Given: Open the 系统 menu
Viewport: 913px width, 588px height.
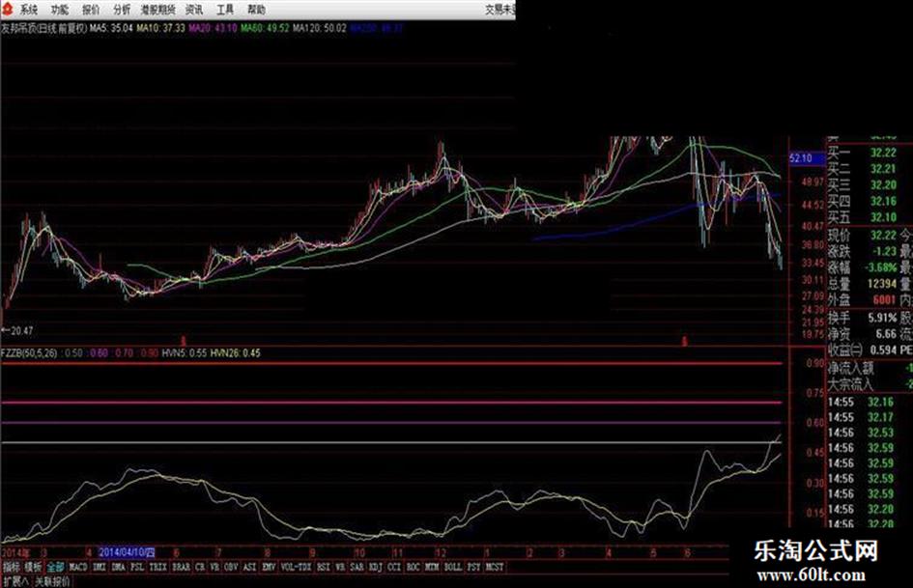Looking at the screenshot, I should (x=29, y=10).
